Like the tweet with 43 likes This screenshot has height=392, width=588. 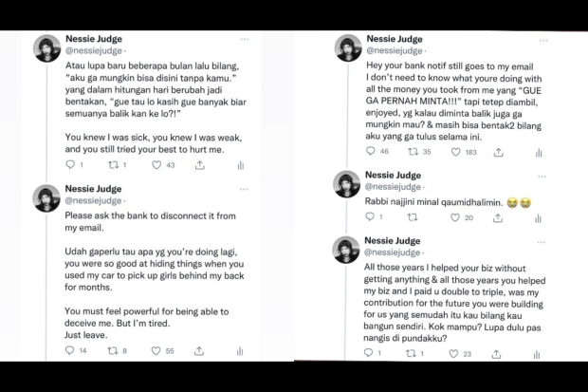(157, 165)
